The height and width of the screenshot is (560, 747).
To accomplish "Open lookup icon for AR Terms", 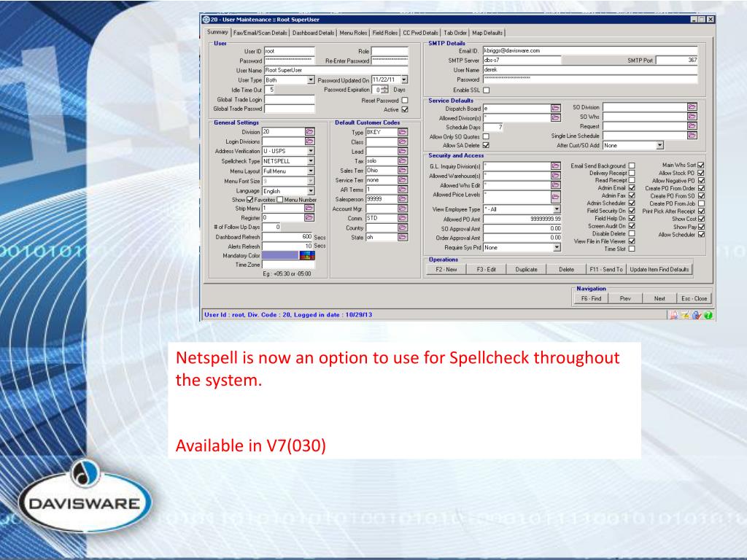I will click(403, 190).
